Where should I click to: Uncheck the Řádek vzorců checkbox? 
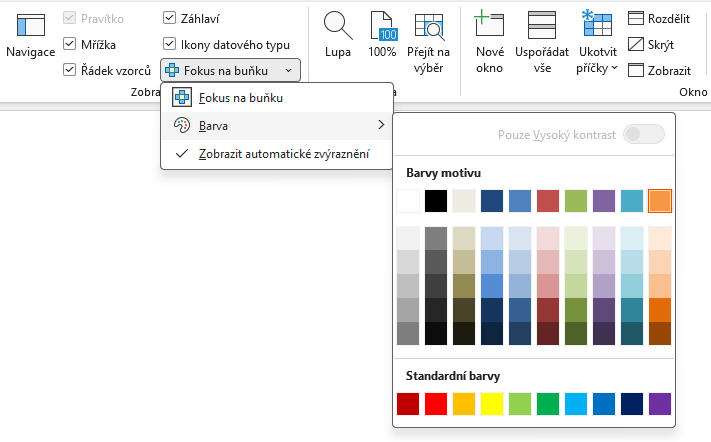pyautogui.click(x=70, y=70)
